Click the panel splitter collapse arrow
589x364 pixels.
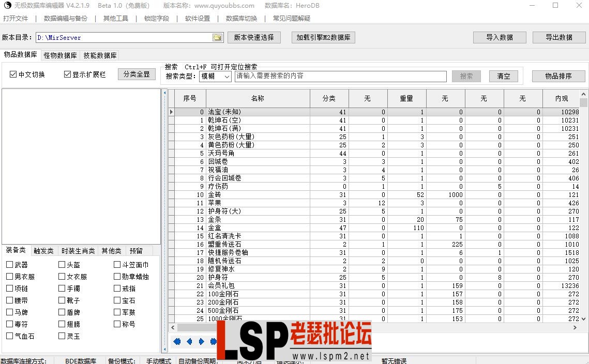165,94
